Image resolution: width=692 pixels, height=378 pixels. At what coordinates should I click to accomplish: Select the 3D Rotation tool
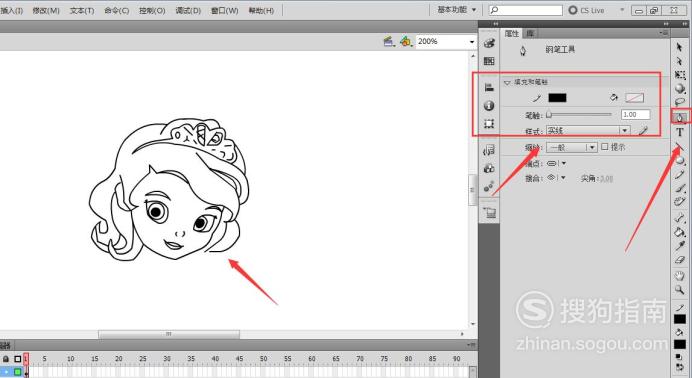coord(680,89)
